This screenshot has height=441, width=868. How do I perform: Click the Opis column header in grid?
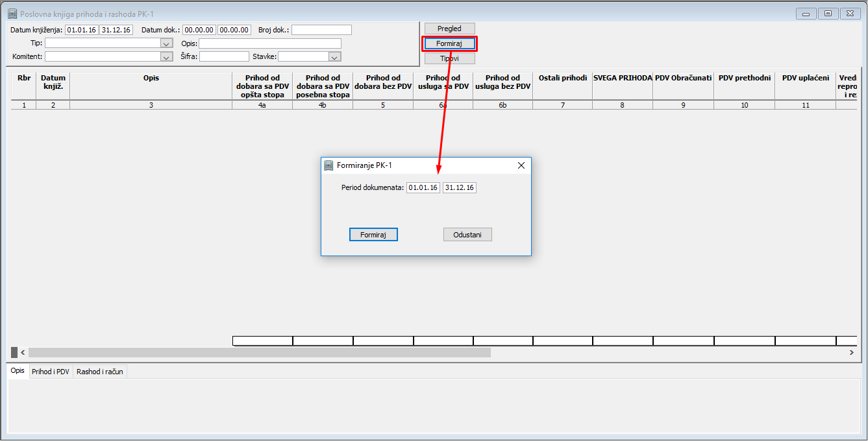(151, 86)
